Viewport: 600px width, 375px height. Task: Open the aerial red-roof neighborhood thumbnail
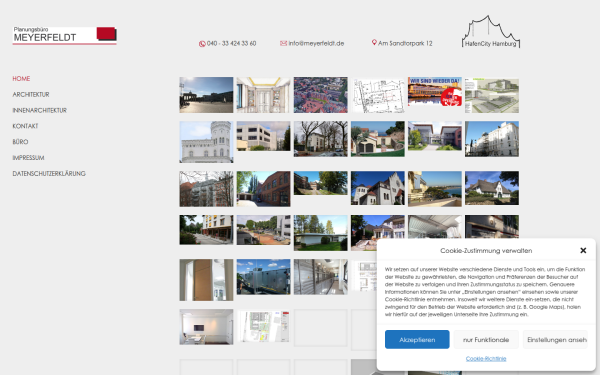pos(321,95)
